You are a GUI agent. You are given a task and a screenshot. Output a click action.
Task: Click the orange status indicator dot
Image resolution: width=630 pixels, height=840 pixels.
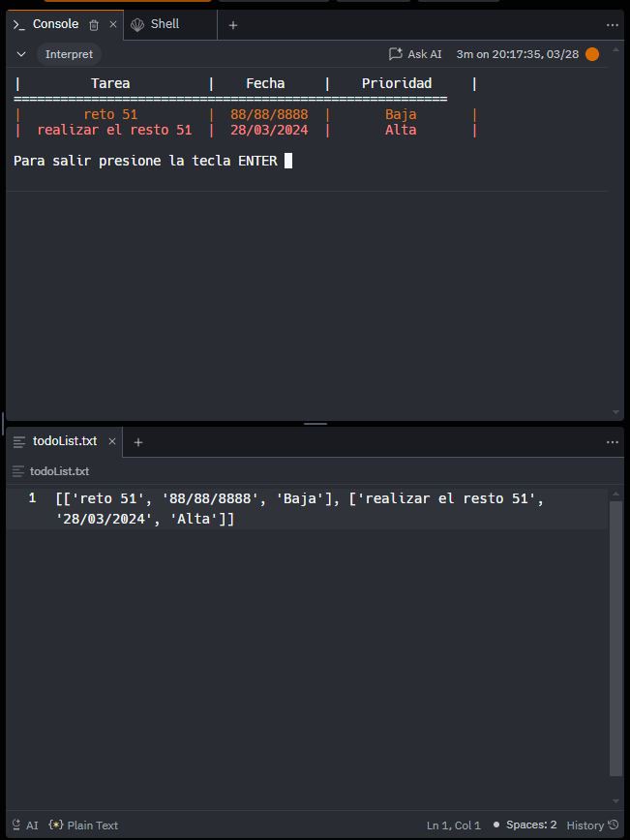591,55
